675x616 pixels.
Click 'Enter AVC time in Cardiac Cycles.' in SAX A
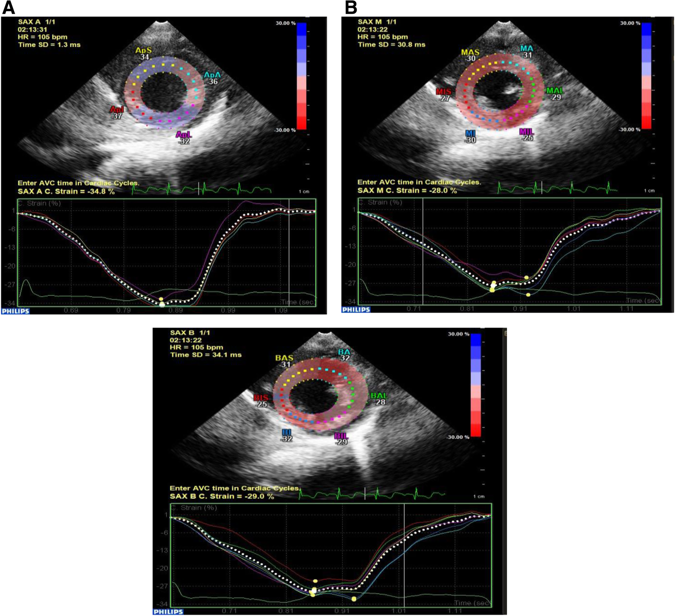tap(78, 183)
